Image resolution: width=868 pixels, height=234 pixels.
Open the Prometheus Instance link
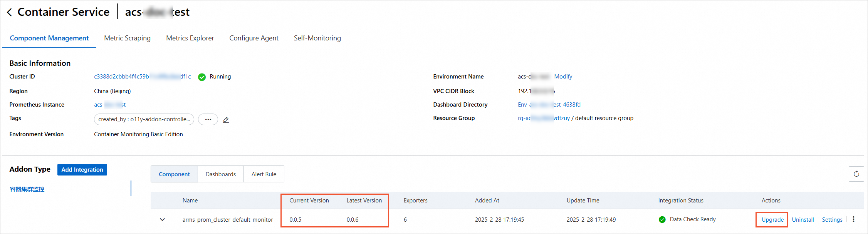110,105
